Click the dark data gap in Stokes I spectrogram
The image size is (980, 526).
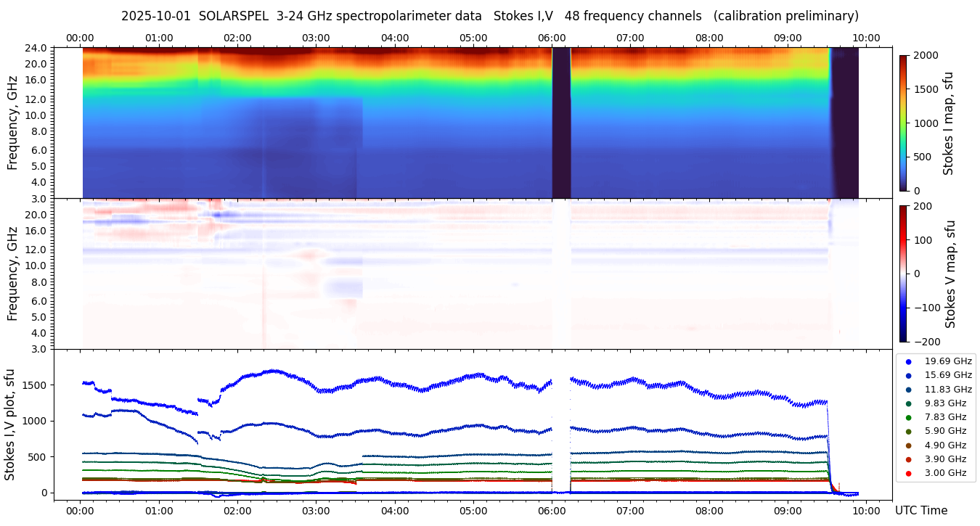(561, 123)
